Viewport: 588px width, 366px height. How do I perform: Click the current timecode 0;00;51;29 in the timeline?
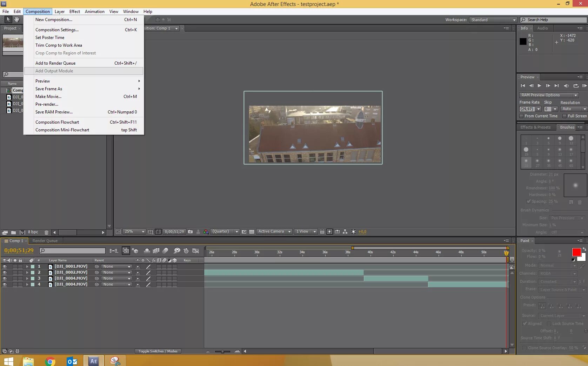tap(19, 250)
